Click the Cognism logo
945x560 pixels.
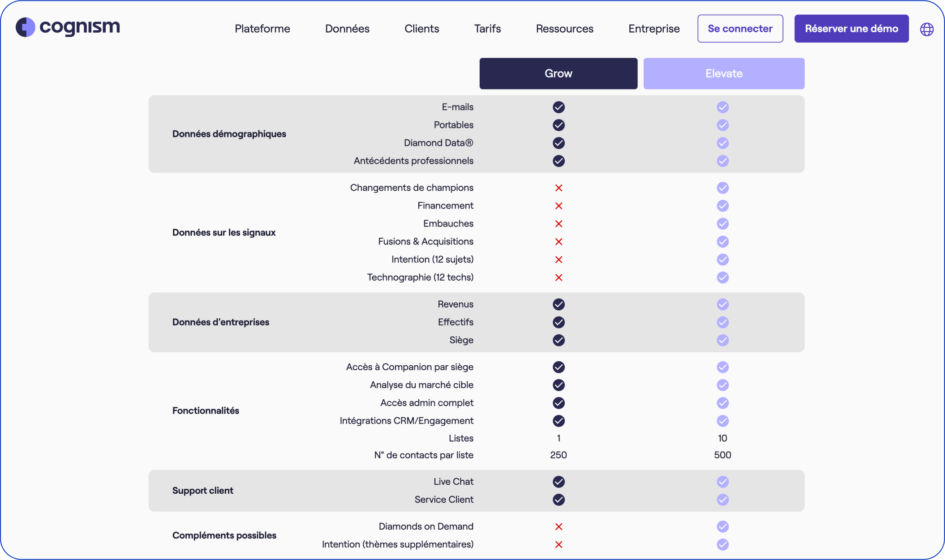[x=68, y=27]
